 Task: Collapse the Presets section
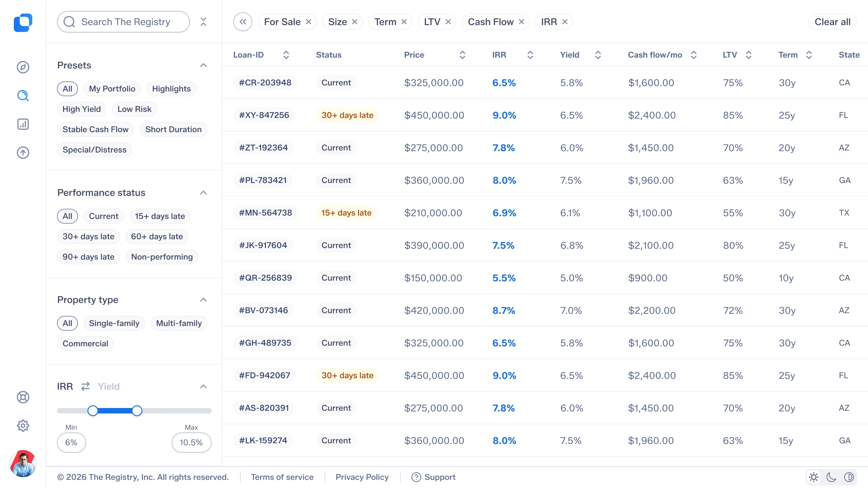203,65
